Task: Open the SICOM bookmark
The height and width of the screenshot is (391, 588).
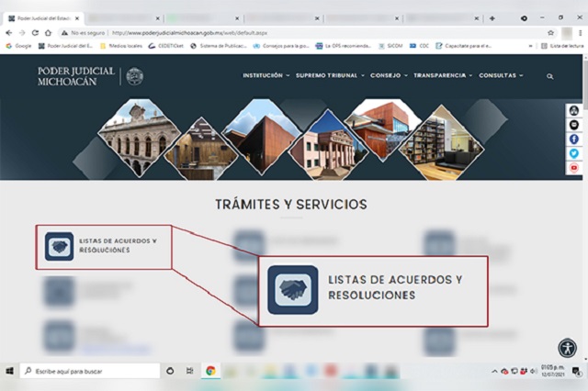Action: [x=390, y=46]
